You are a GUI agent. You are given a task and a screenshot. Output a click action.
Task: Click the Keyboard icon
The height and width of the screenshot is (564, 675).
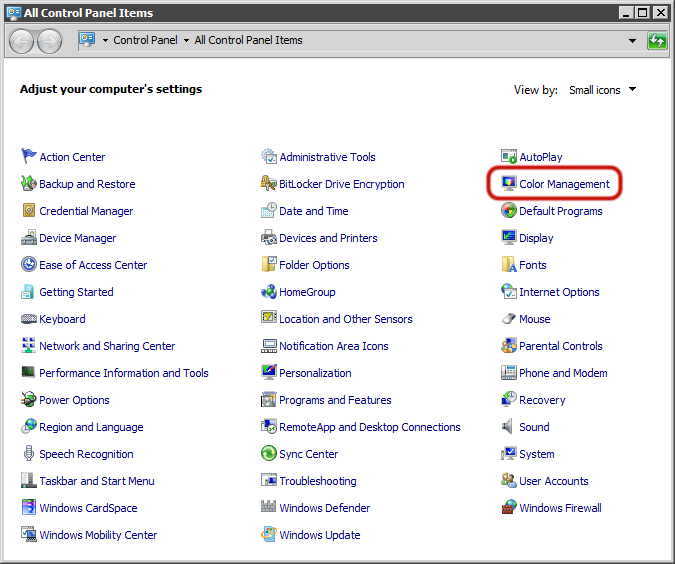click(x=28, y=319)
